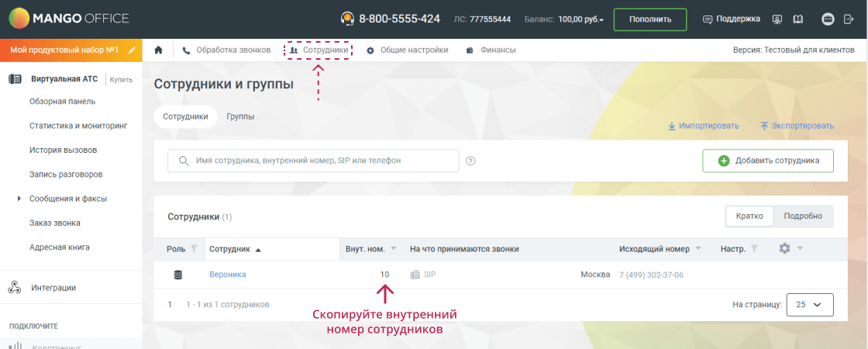Open История вызовов in sidebar
Viewport: 868px width, 349px height.
[64, 150]
